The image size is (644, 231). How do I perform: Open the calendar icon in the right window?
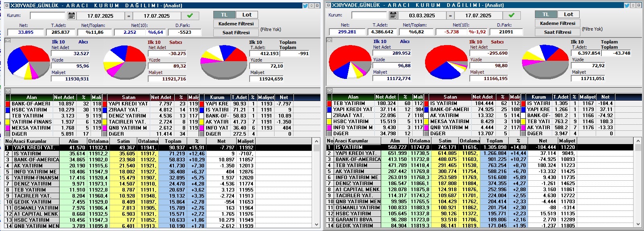[393, 15]
